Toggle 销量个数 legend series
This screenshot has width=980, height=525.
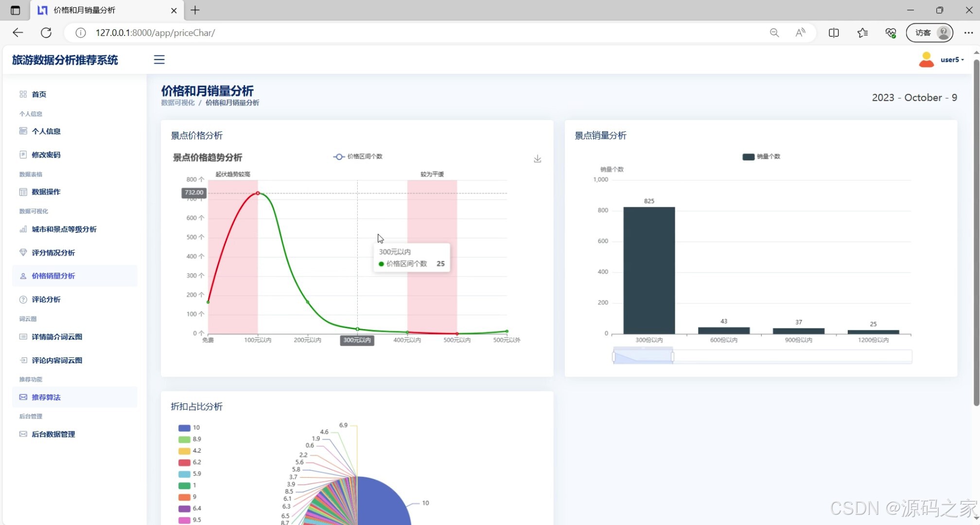[x=761, y=157]
